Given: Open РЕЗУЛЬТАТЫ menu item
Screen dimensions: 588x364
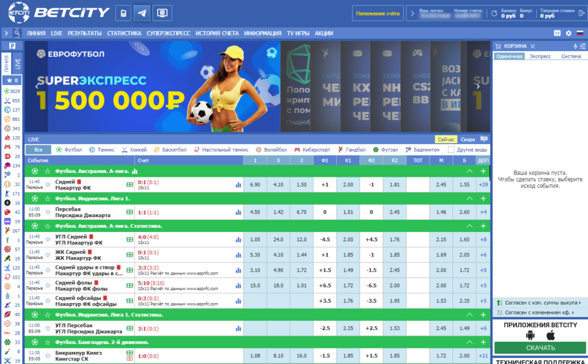Looking at the screenshot, I should (x=84, y=33).
